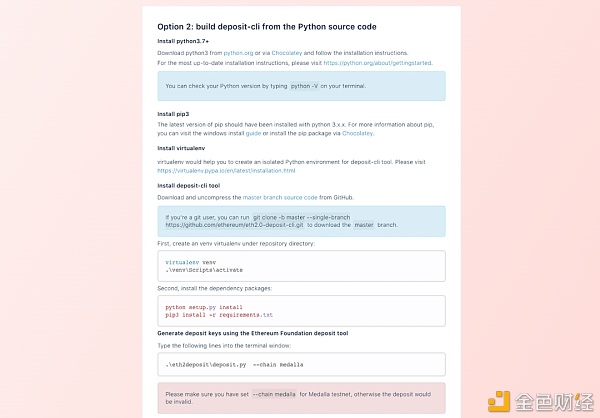Click the virtualenv venv code block
This screenshot has height=418, width=600.
click(302, 266)
